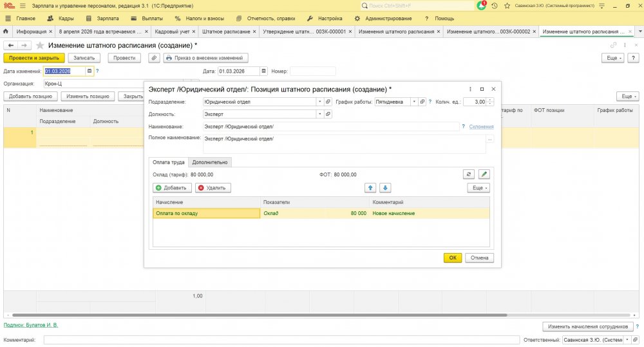This screenshot has width=644, height=347.
Task: Open the Зарплата menu
Action: pyautogui.click(x=102, y=19)
